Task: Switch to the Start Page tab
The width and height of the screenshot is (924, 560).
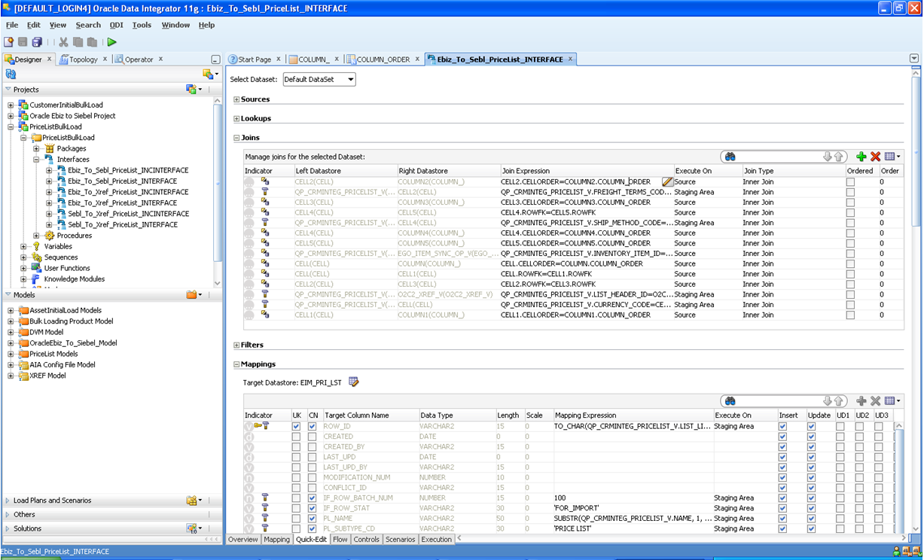Action: [255, 59]
